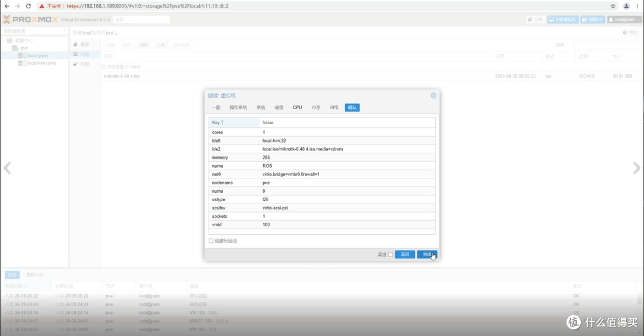This screenshot has width=644, height=336.
Task: Click browser back arrow
Action: (x=7, y=6)
